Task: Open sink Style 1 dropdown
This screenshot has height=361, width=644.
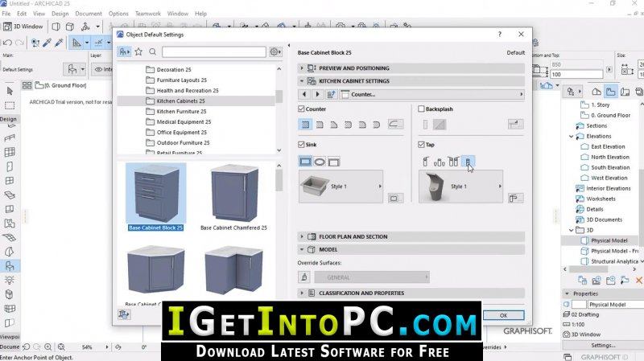Action: (x=341, y=187)
